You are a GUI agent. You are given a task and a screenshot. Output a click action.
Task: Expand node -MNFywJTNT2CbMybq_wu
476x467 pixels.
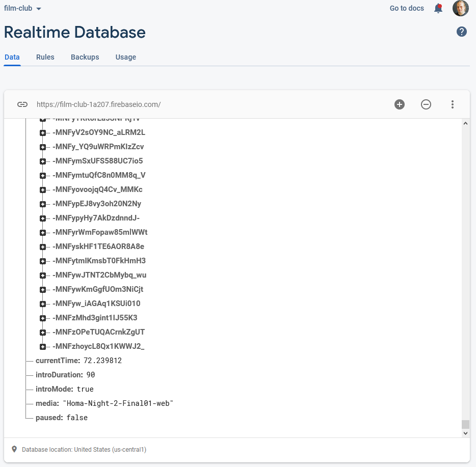coord(43,276)
